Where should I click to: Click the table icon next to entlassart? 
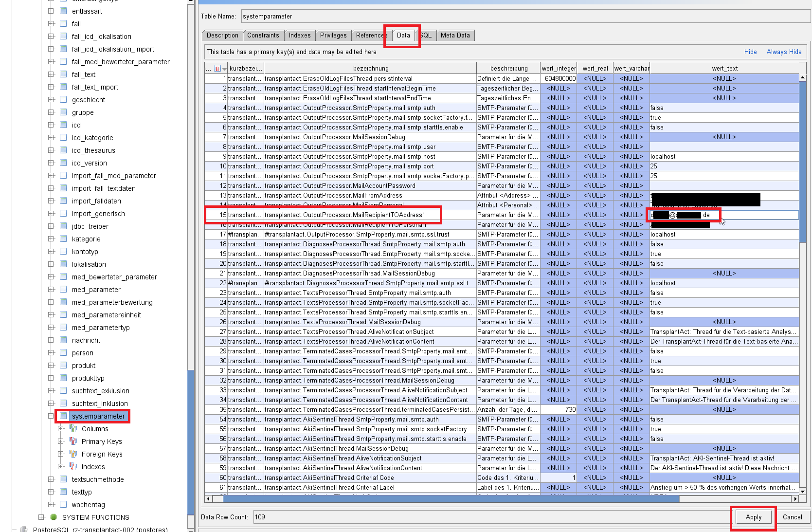[63, 11]
